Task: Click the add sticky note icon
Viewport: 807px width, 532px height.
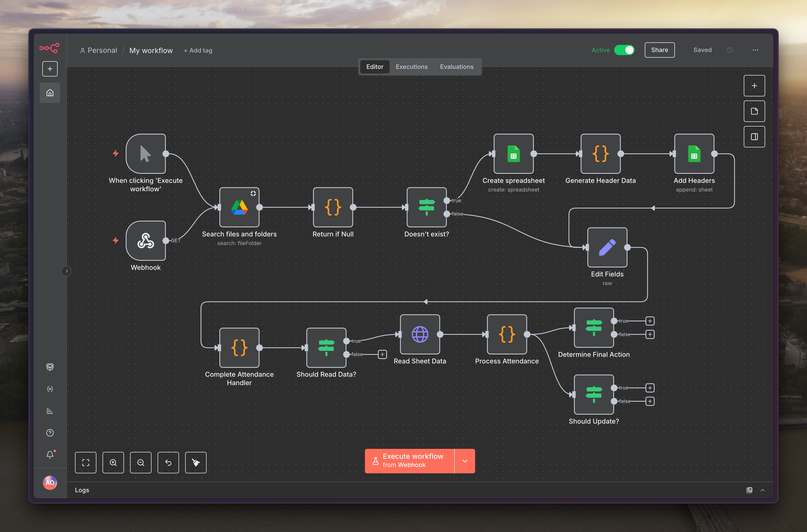Action: pos(754,111)
